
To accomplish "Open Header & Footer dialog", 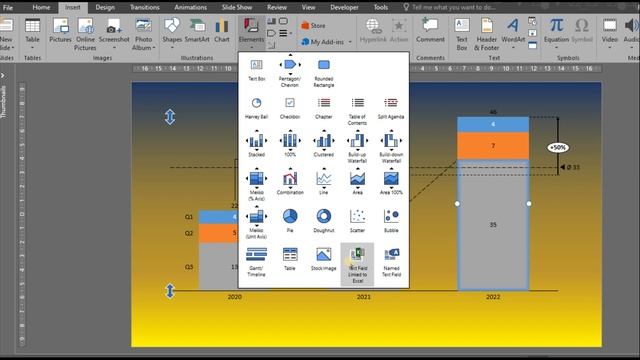I will pos(486,34).
